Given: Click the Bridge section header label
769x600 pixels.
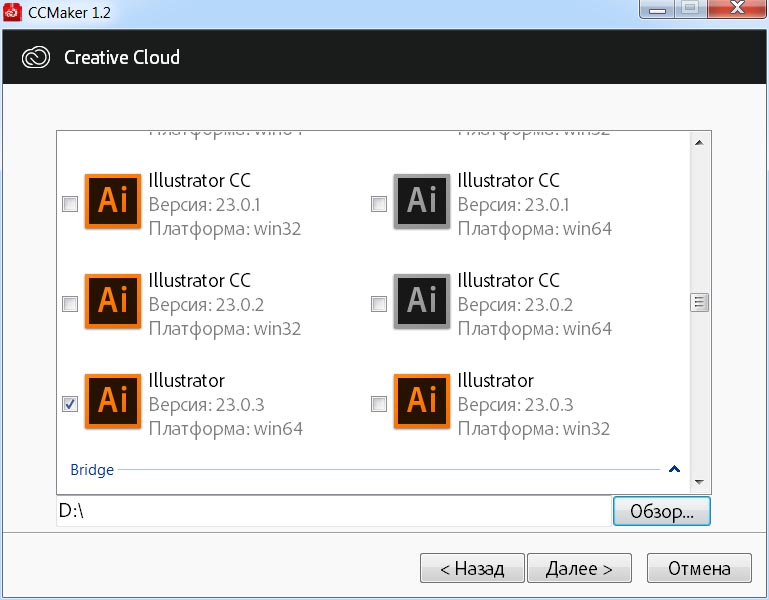Looking at the screenshot, I should 92,469.
